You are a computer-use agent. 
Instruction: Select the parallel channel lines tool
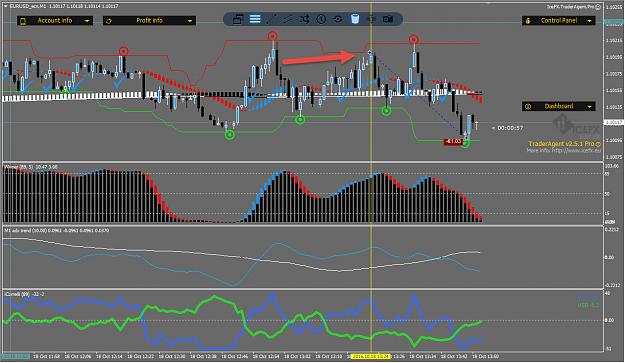tap(288, 19)
